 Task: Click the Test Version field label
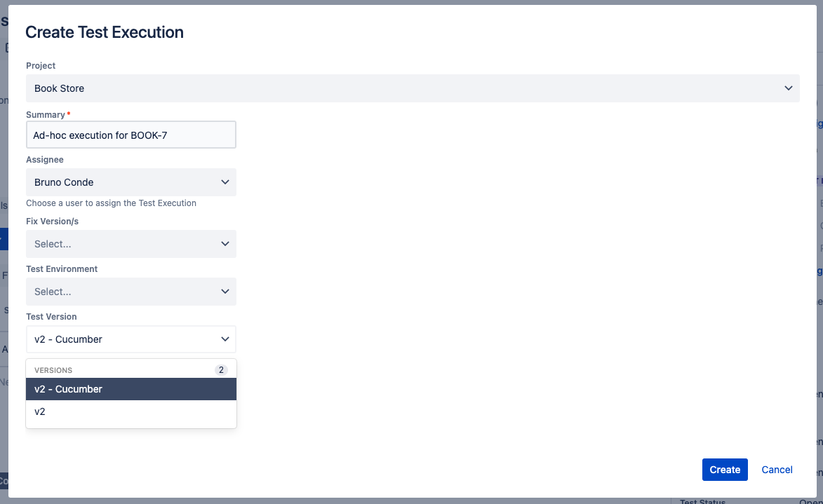(51, 317)
